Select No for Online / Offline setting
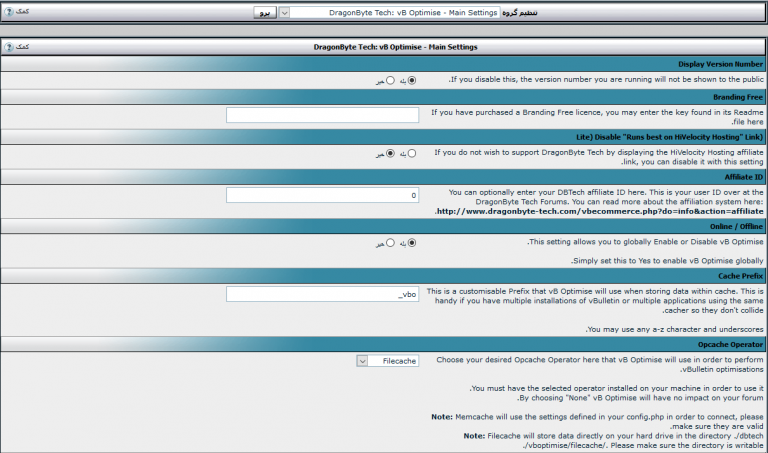The width and height of the screenshot is (768, 453). point(390,243)
